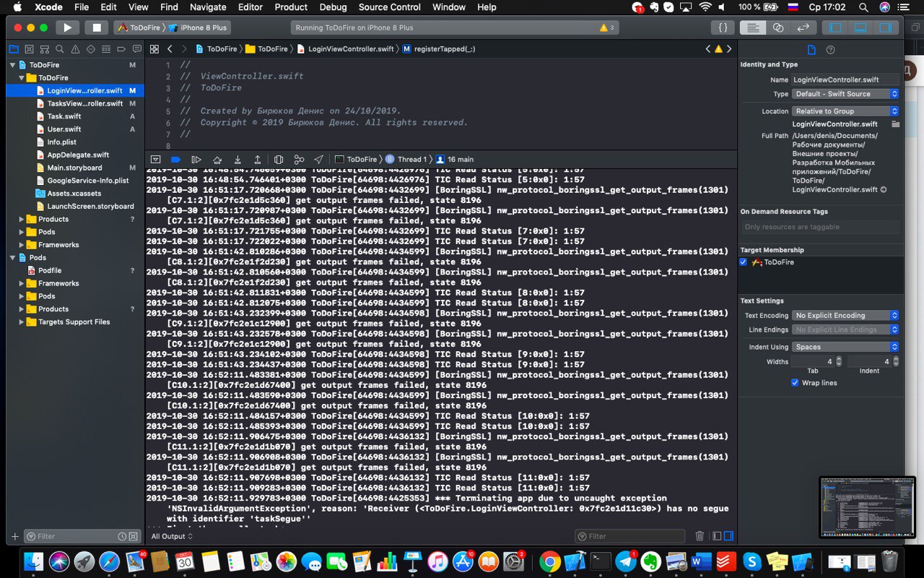Collapse the Pods project root

click(12, 258)
